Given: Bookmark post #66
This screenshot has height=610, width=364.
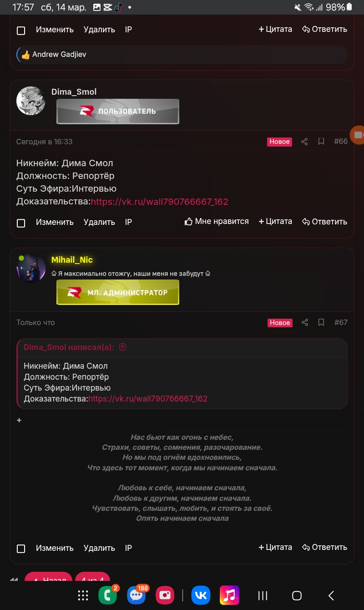Looking at the screenshot, I should coord(321,142).
